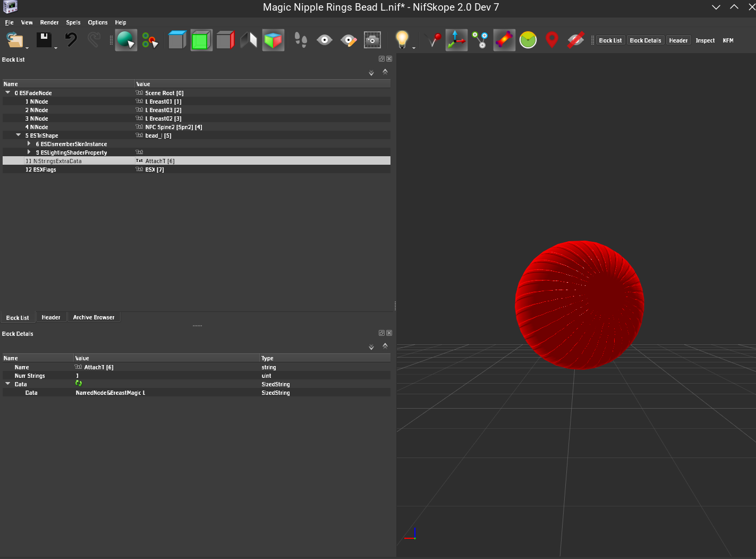Screen dimensions: 756x559
Task: Toggle the red map marker icon
Action: click(x=552, y=40)
